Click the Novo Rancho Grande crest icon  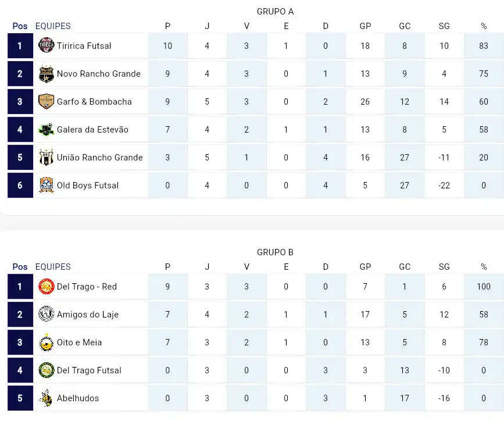click(x=46, y=74)
